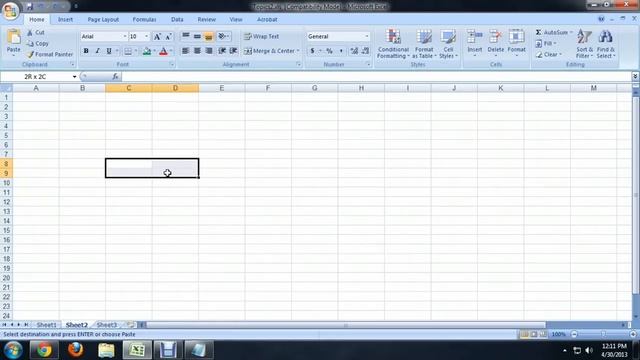Click Increase Decimal icon

click(354, 51)
